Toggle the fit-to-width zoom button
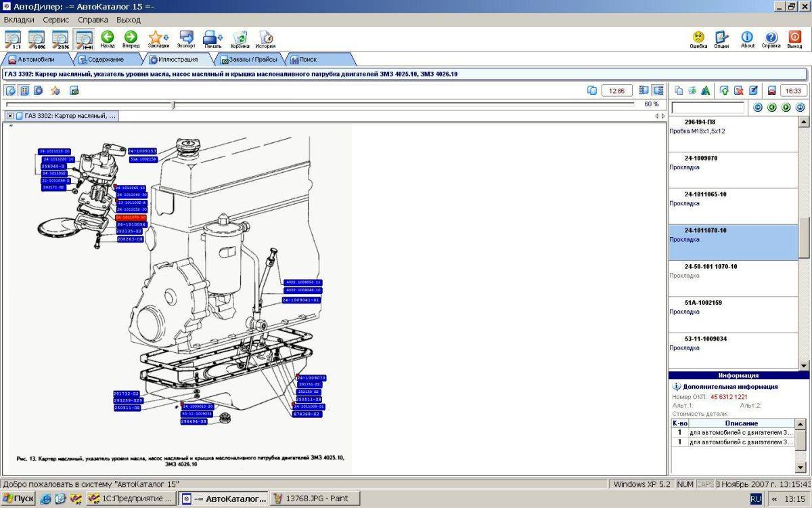This screenshot has width=812, height=508. pyautogui.click(x=85, y=39)
